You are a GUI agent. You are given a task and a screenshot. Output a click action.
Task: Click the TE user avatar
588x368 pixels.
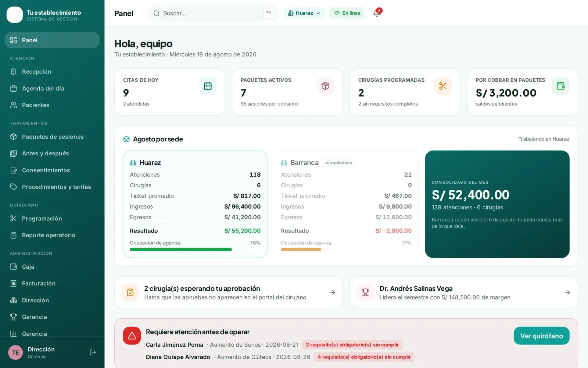(x=15, y=353)
